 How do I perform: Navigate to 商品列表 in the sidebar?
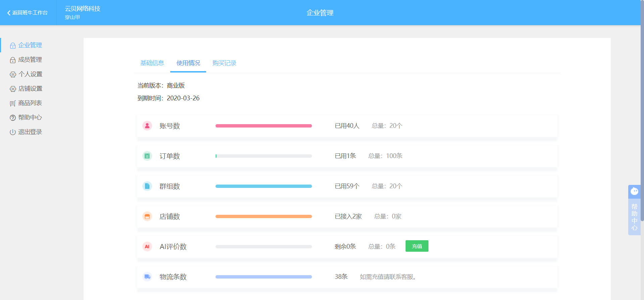click(30, 103)
